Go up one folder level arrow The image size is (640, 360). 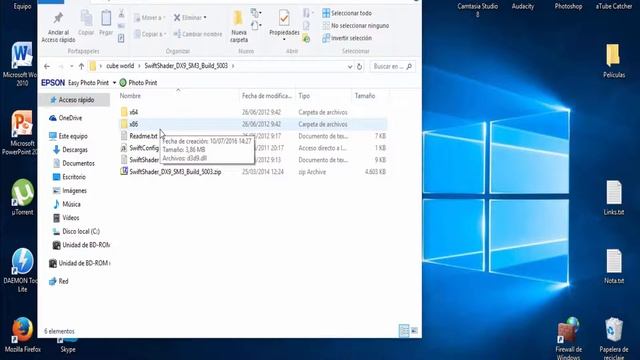pos(81,66)
